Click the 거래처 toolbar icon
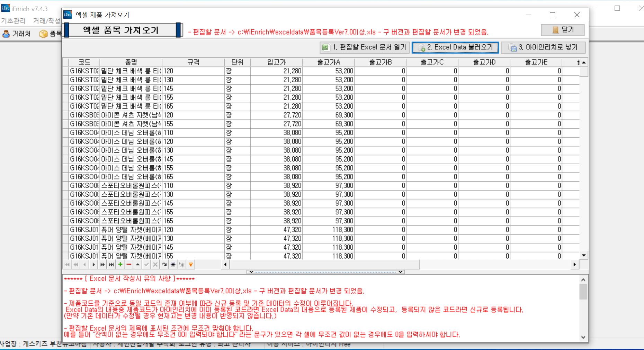This screenshot has height=350, width=644. click(17, 34)
